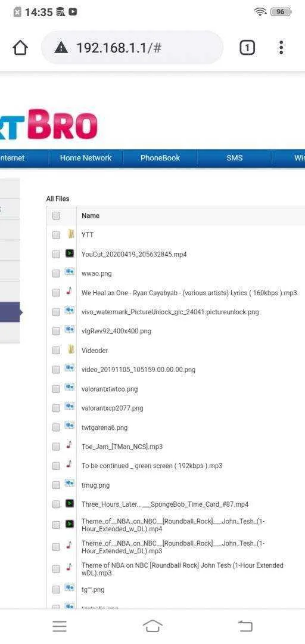Click the image icon of valorantxcp2077.png
Viewport: 305px width, 644px height.
pos(69,407)
